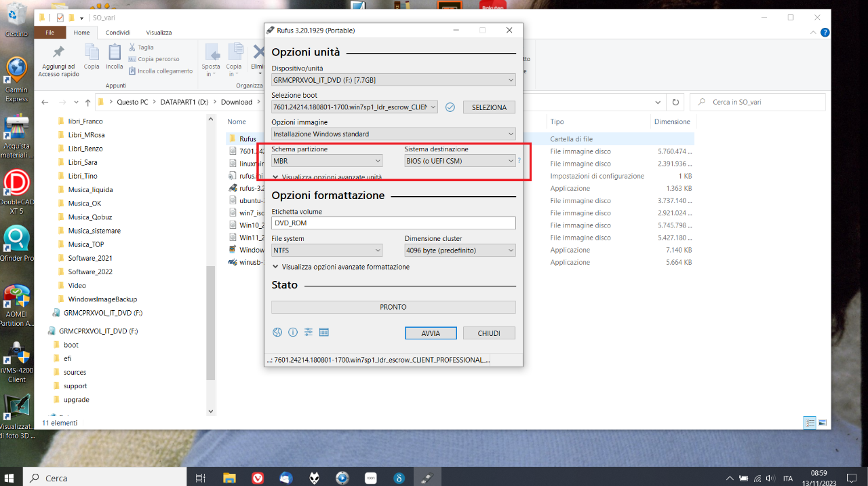
Task: Click the Rufus icon in the taskbar
Action: pos(427,478)
